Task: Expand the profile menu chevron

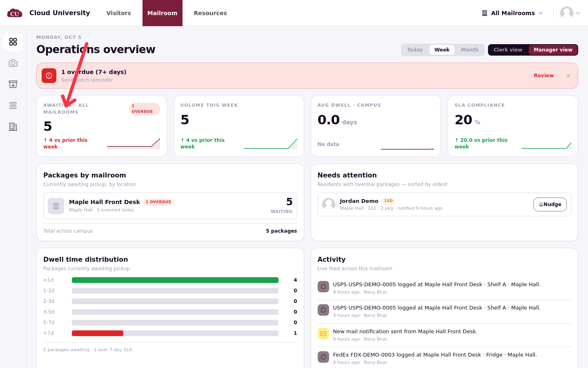Action: [578, 13]
